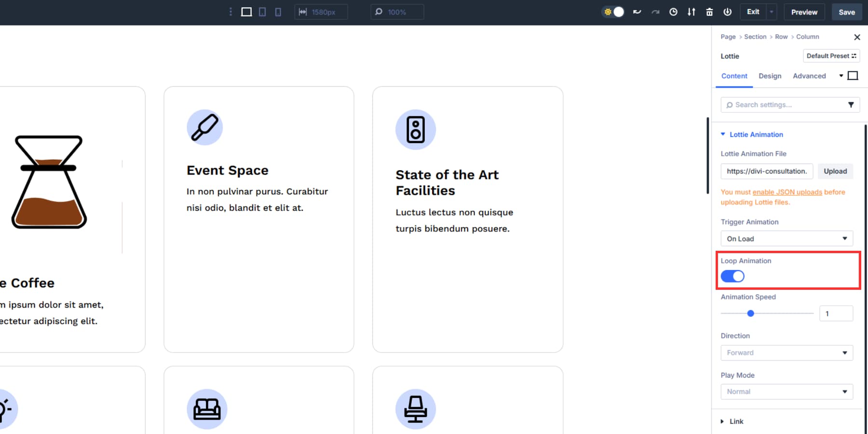Click the trash icon to clear layout
868x434 pixels.
[709, 12]
